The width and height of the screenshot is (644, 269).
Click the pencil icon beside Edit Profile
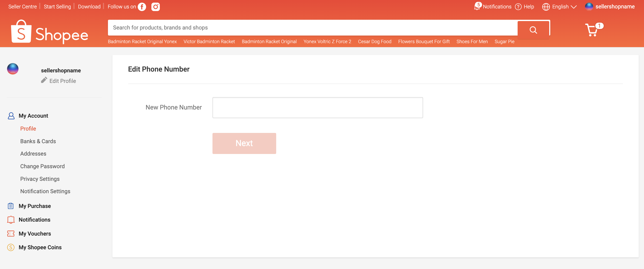[x=44, y=80]
